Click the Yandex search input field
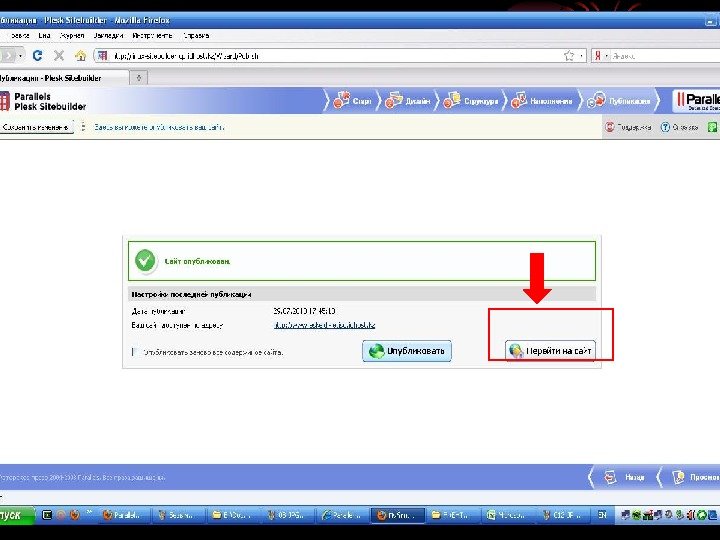 (x=666, y=56)
